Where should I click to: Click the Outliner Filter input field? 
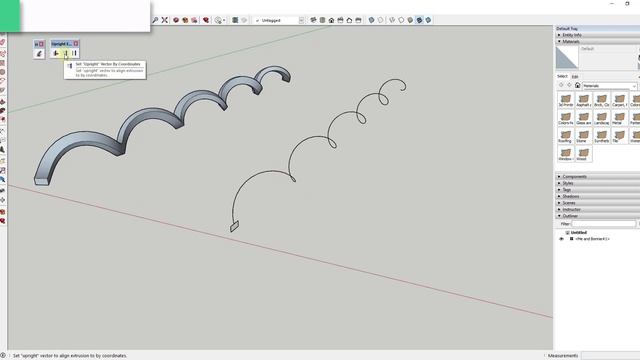604,224
